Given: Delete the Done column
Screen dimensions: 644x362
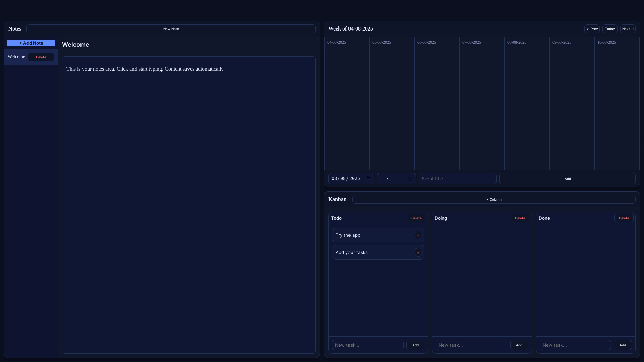Looking at the screenshot, I should click(x=624, y=218).
